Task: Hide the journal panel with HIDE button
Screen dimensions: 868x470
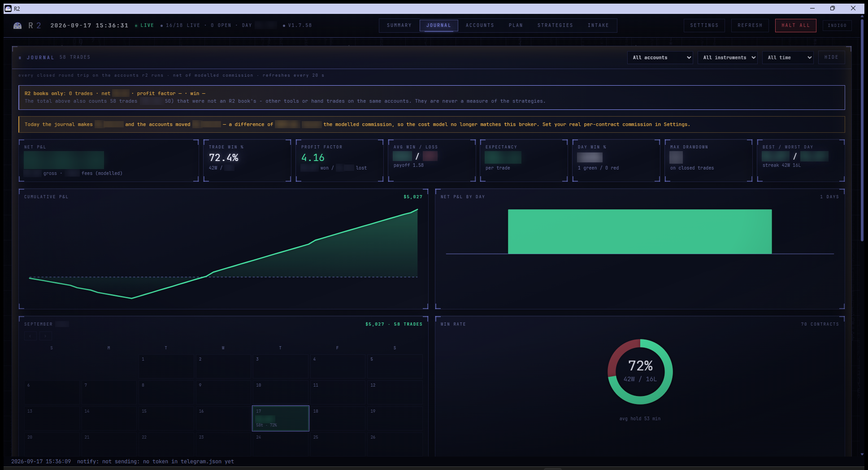Action: click(831, 57)
